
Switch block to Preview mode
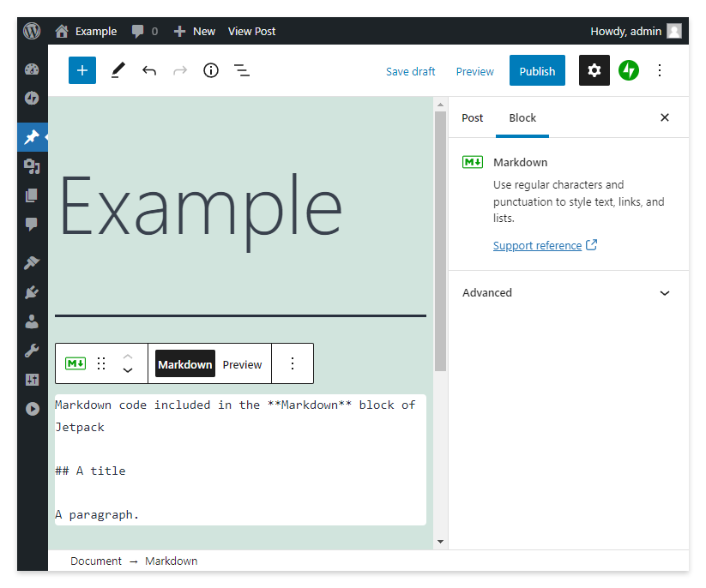242,364
